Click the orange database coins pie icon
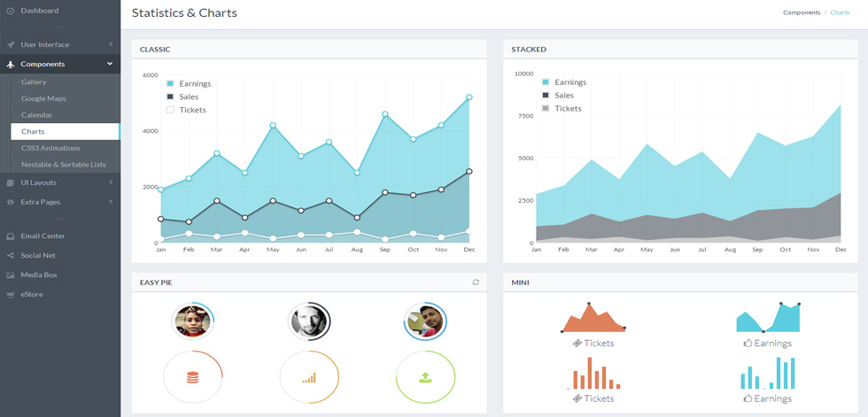 click(x=192, y=378)
